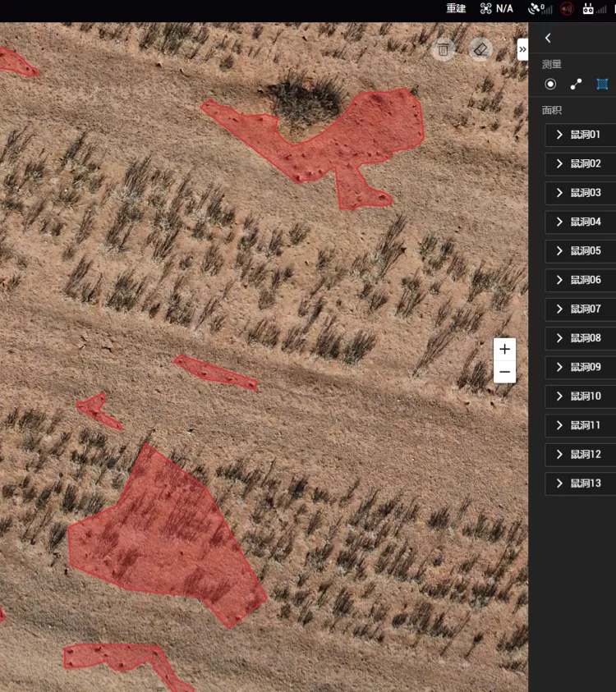Viewport: 616px width, 692px height.
Task: Go back using the left chevron arrow
Action: [548, 38]
